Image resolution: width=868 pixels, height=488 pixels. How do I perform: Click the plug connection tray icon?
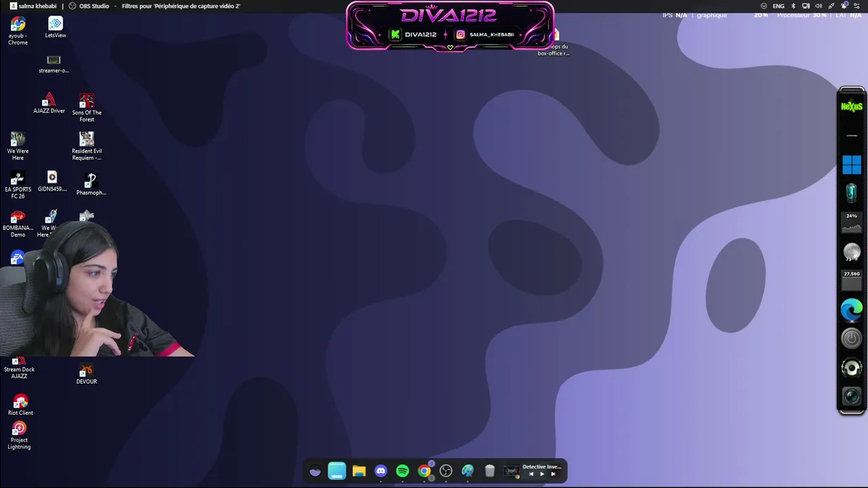pyautogui.click(x=831, y=6)
